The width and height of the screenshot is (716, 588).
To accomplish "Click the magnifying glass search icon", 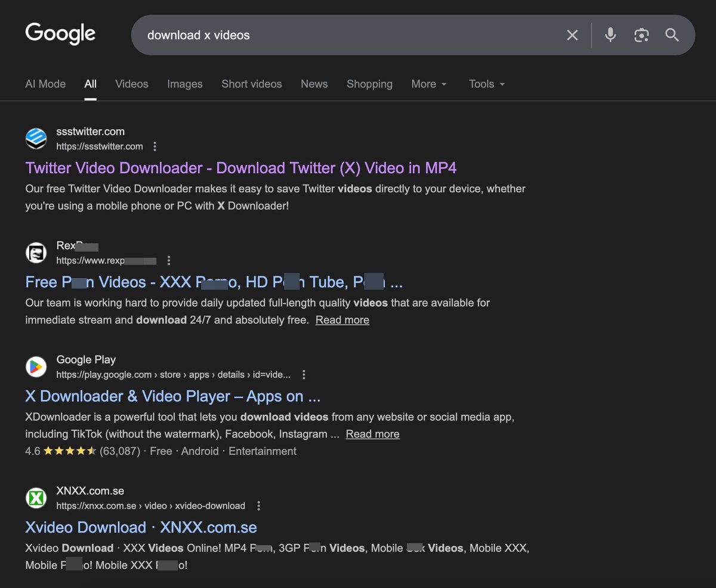I will coord(672,35).
